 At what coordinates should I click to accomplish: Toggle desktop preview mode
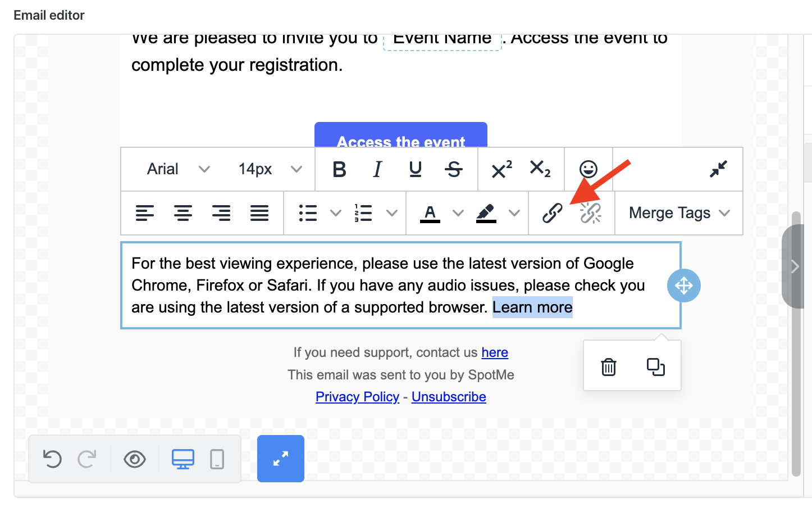coord(183,459)
